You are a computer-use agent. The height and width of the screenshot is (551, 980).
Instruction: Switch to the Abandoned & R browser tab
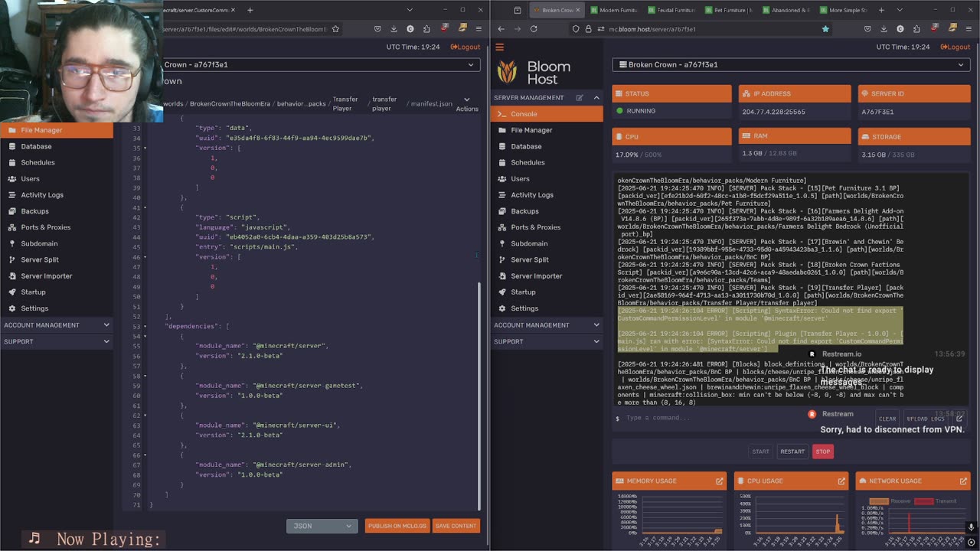[x=785, y=10]
